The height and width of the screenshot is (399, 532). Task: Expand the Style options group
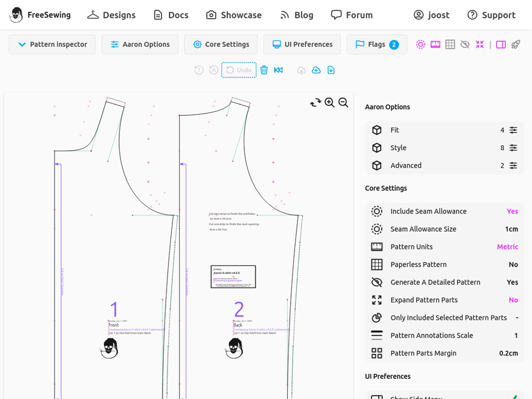(444, 148)
